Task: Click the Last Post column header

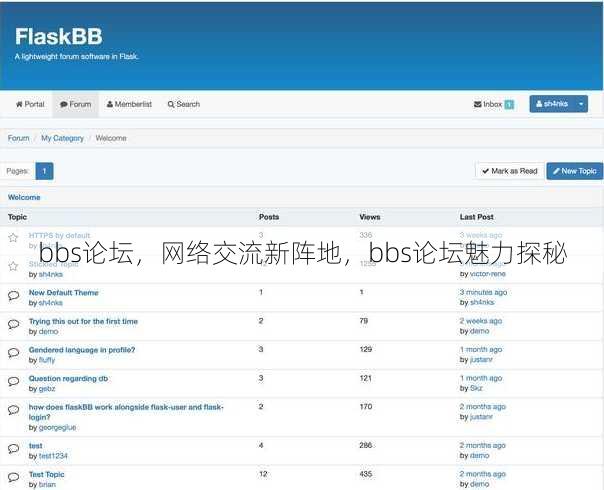Action: tap(476, 217)
